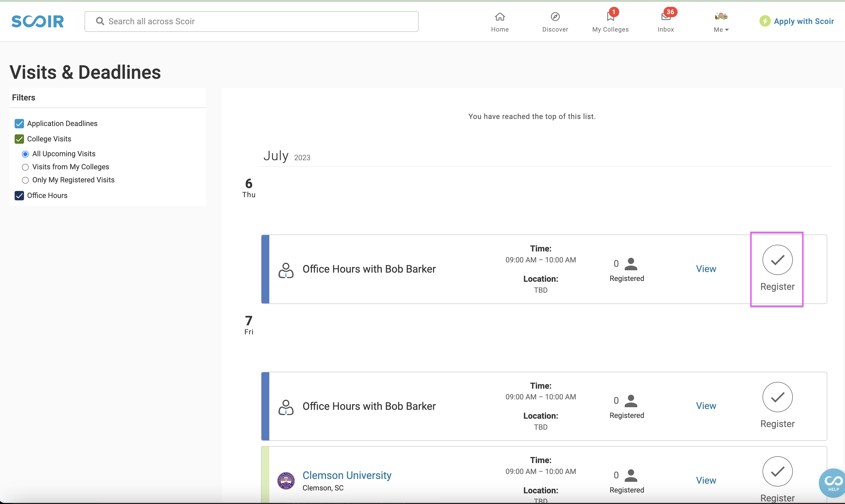Open the Inbox with 36 messages

[666, 22]
